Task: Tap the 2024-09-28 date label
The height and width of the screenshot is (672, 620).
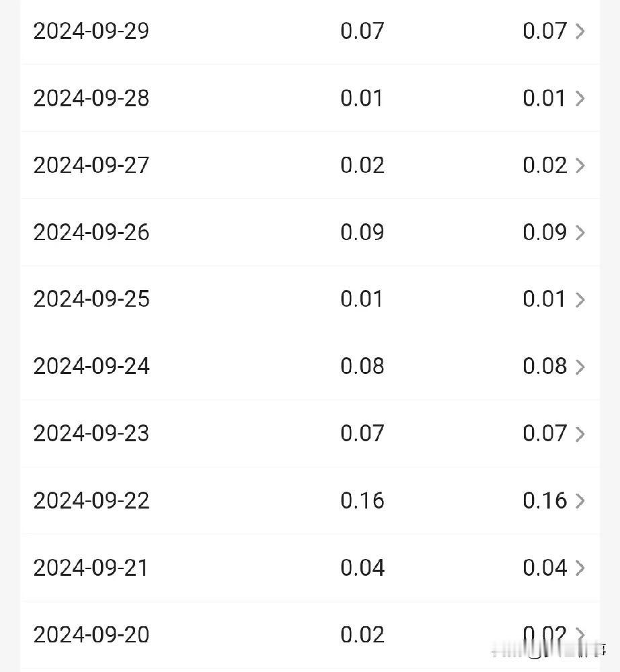Action: tap(91, 99)
